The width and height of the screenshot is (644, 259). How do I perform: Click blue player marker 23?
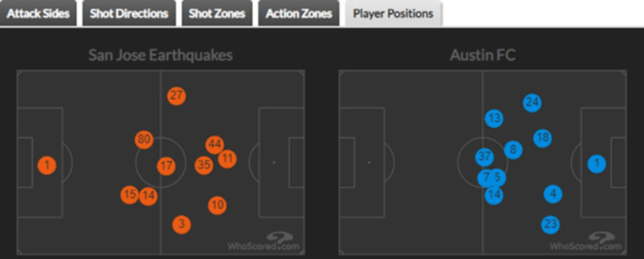point(550,225)
